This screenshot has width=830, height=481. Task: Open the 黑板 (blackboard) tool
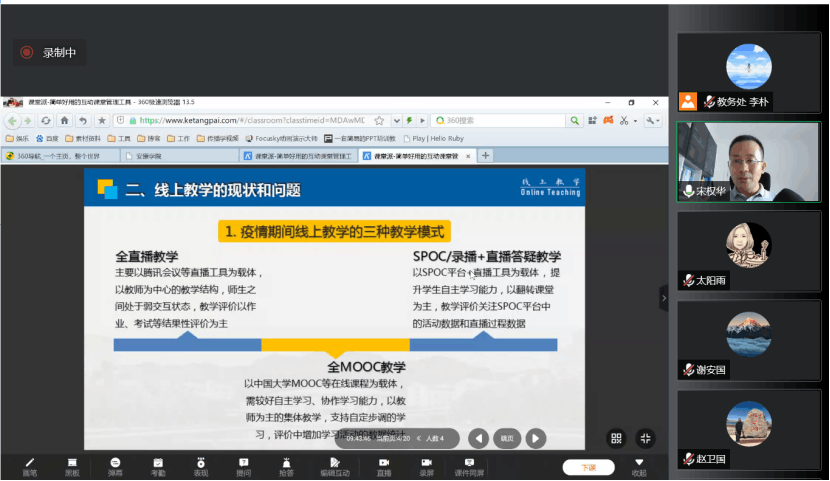coord(72,465)
